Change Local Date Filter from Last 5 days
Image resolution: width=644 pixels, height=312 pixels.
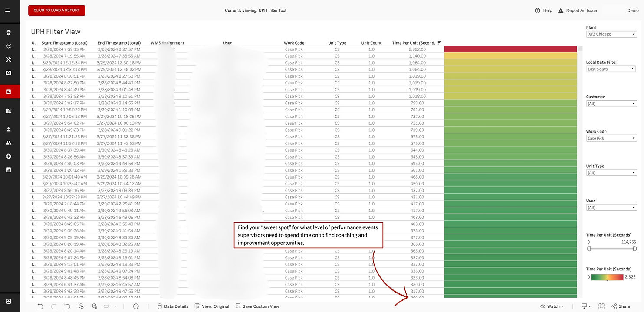click(610, 68)
